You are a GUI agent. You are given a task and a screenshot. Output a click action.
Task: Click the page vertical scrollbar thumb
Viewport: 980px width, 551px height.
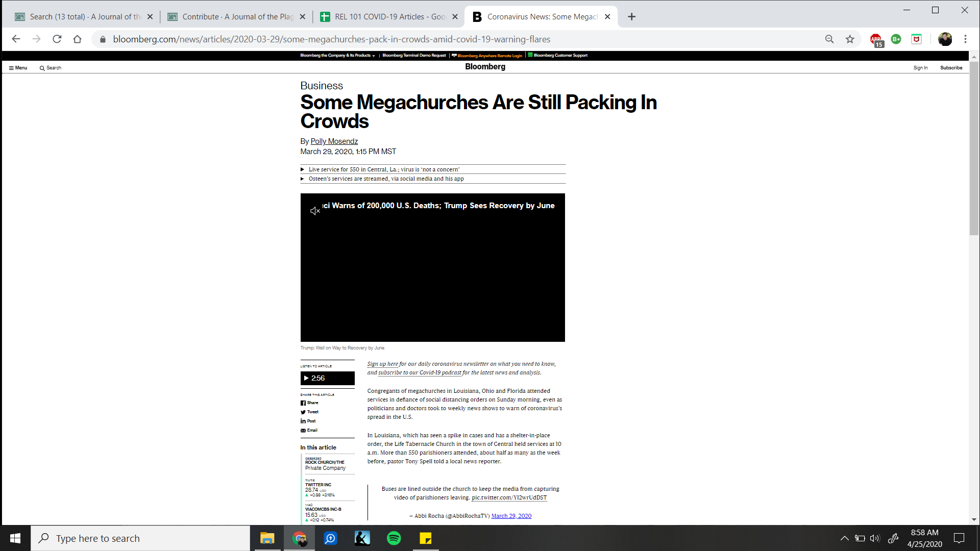[x=974, y=148]
